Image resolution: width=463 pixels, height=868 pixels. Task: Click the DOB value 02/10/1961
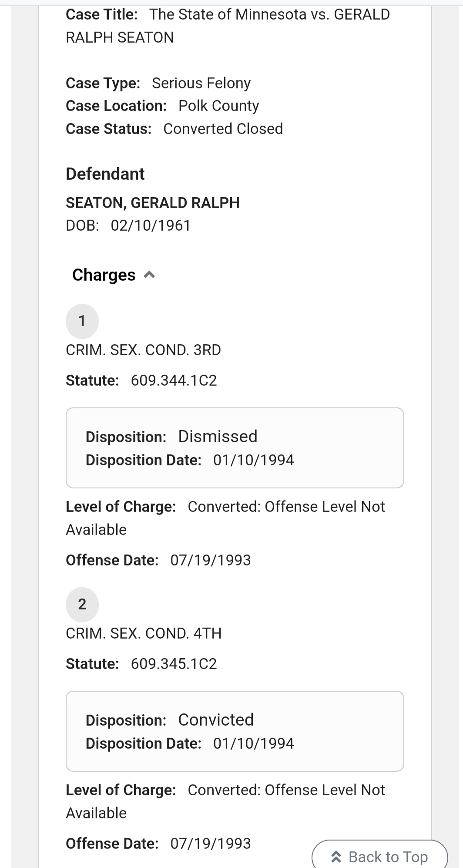click(151, 225)
